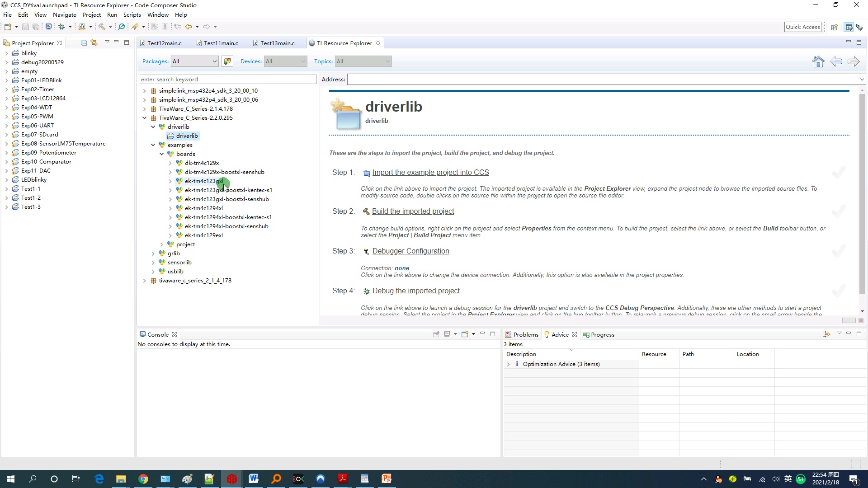Expand simplelink_msp432e4_sdk_3_20_00_10 package node
The image size is (868, 488).
click(x=144, y=91)
